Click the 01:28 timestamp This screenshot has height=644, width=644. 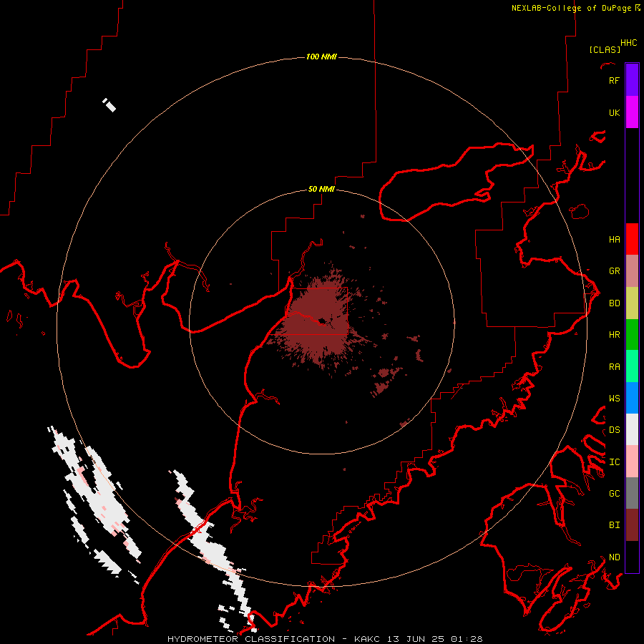pos(466,639)
